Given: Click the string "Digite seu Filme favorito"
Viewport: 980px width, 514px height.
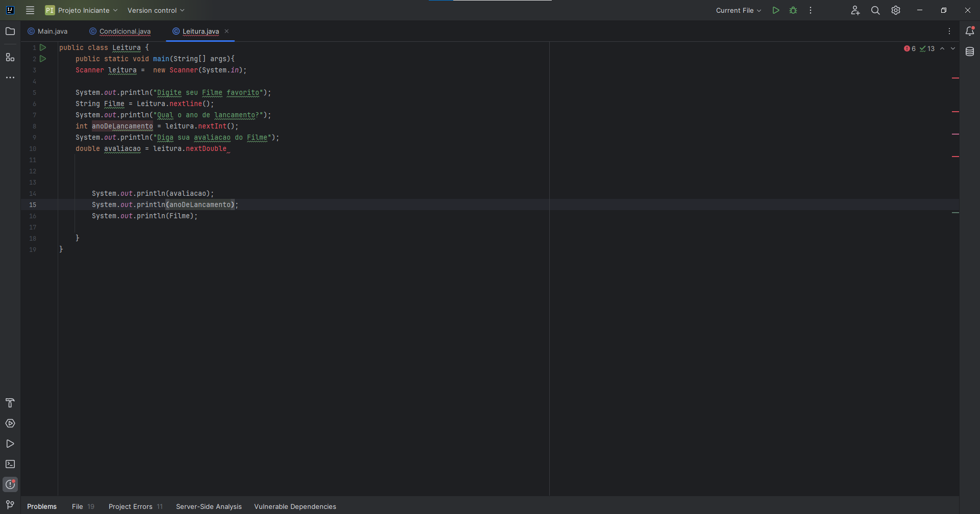Looking at the screenshot, I should pos(208,92).
